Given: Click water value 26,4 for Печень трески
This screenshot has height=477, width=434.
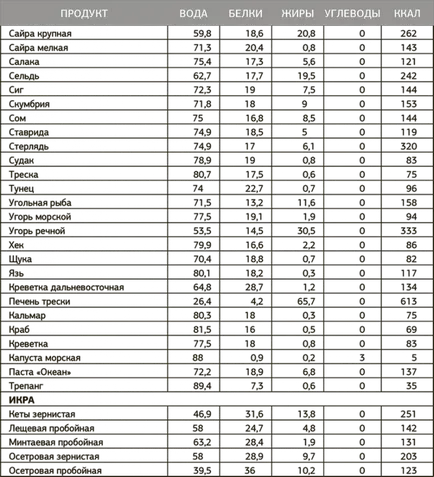Looking at the screenshot, I should (x=202, y=302).
